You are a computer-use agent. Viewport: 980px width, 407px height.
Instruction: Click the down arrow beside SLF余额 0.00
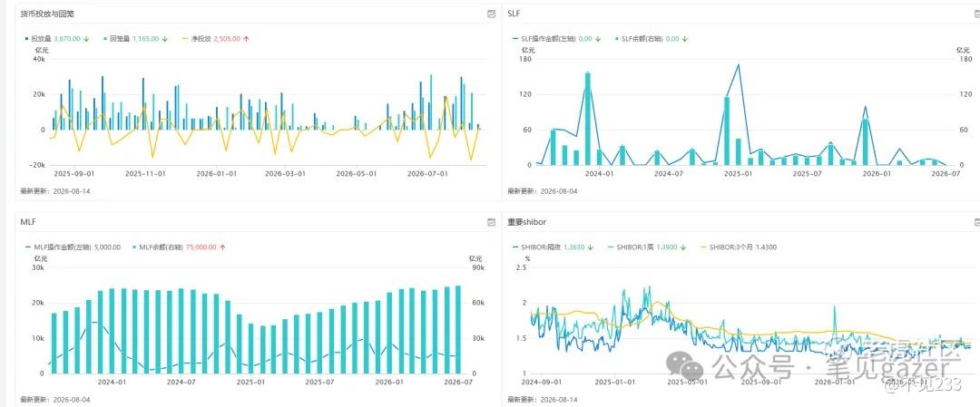[685, 39]
